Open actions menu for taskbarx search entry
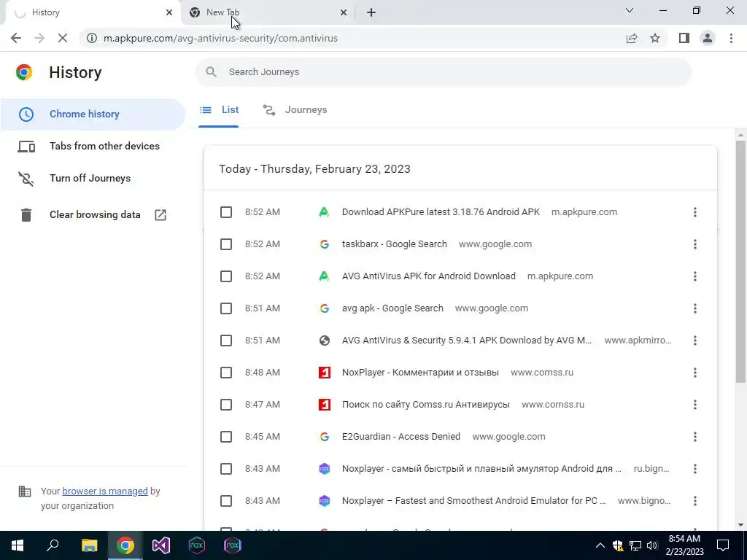 coord(695,244)
